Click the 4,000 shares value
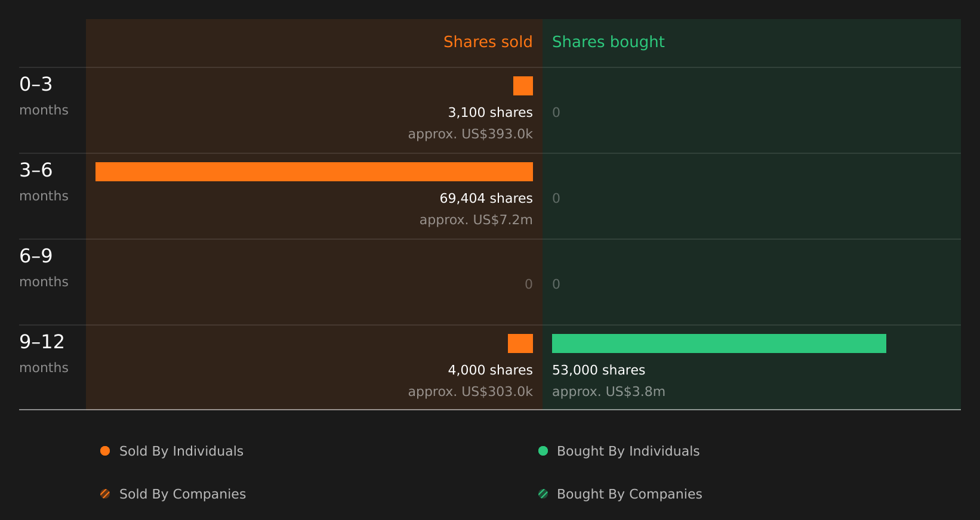 (x=491, y=370)
